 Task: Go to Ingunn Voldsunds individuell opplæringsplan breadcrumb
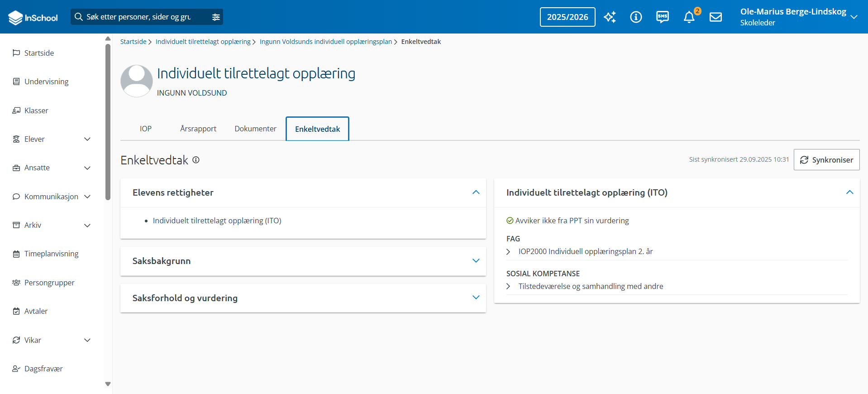326,42
